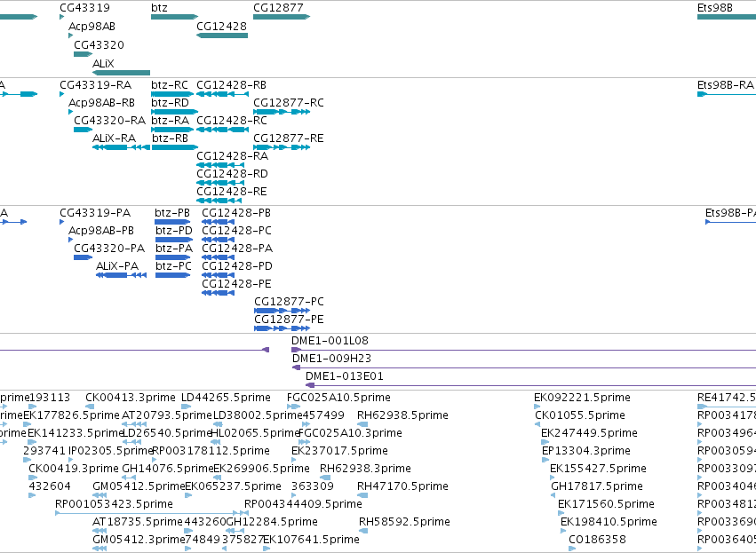Select the blue ALiX-PA protein glyph
The width and height of the screenshot is (756, 553).
(x=121, y=275)
